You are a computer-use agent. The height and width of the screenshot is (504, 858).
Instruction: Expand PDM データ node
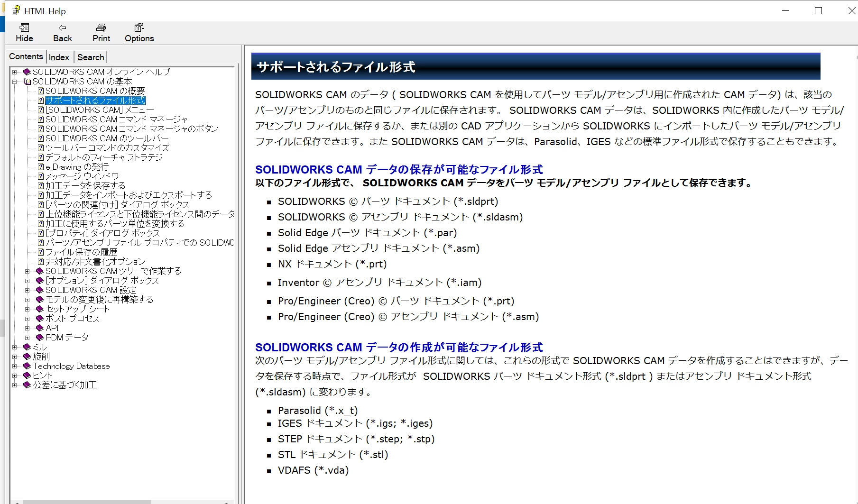pos(28,338)
